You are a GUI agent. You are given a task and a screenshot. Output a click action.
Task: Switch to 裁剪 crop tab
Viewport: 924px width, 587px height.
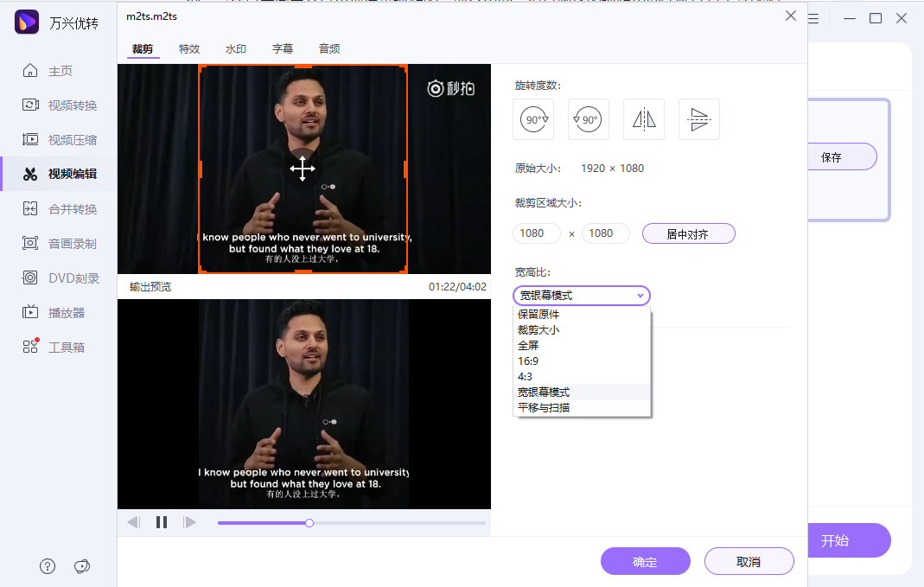point(143,49)
